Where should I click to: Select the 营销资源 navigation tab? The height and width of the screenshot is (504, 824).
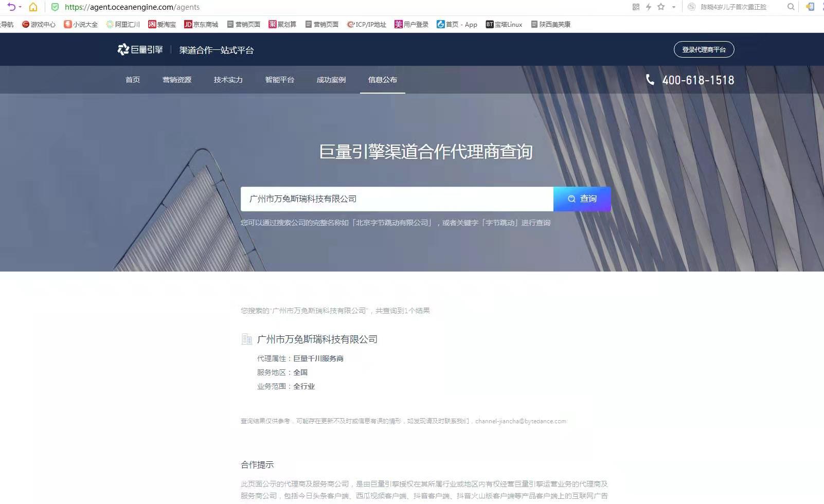click(x=177, y=80)
